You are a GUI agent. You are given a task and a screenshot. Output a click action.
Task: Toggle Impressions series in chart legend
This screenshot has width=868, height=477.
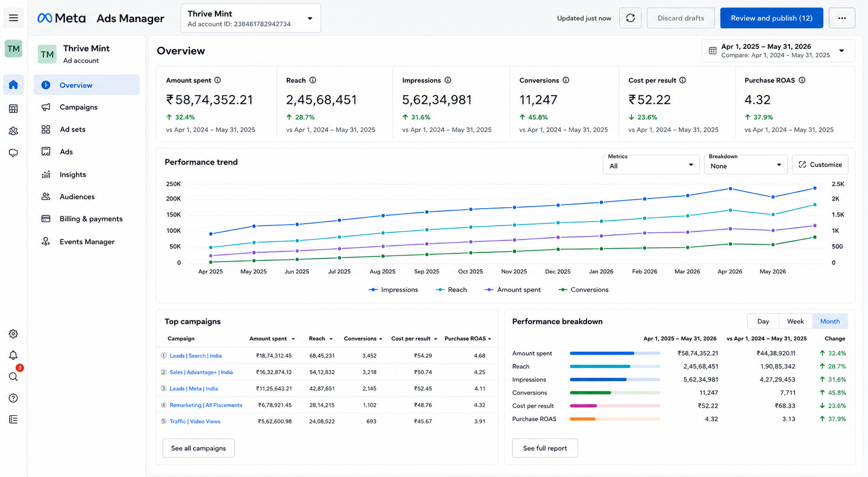tap(393, 290)
